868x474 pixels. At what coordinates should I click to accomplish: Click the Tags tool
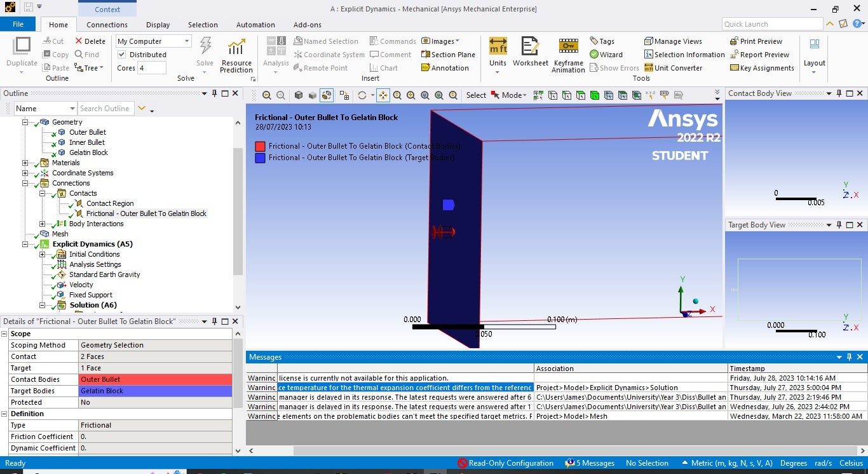(602, 41)
